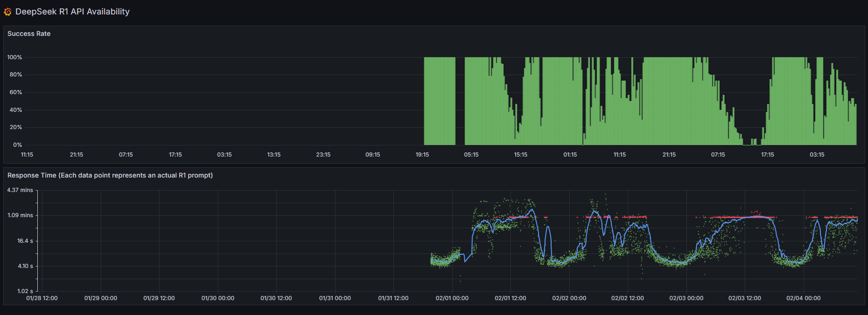Image resolution: width=868 pixels, height=315 pixels.
Task: Click the 60% y-axis label
Action: (16, 92)
